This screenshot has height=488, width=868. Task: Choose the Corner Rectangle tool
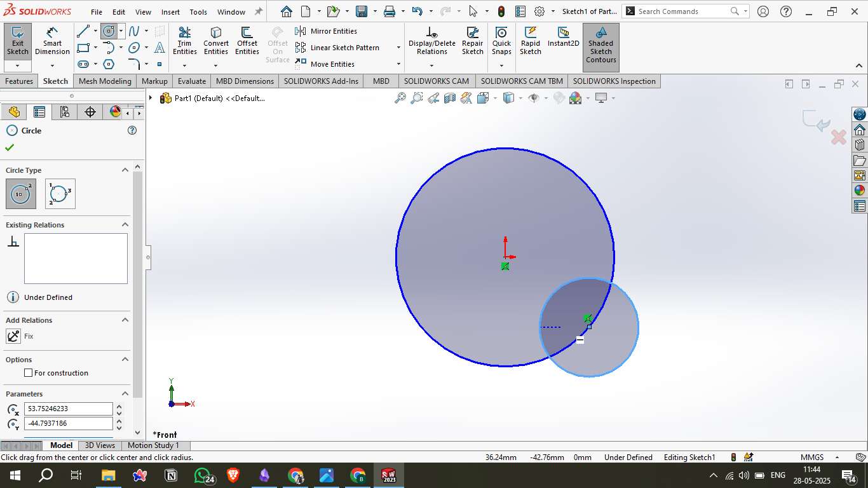pyautogui.click(x=83, y=48)
